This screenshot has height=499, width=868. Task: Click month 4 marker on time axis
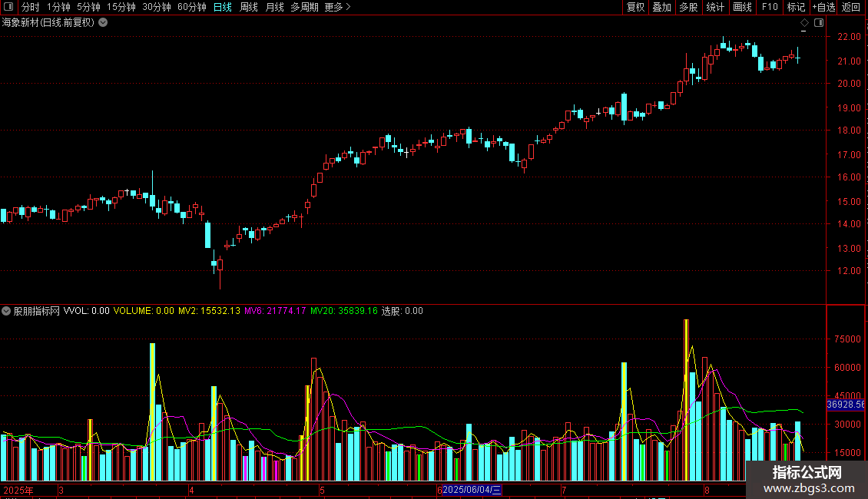pos(191,490)
